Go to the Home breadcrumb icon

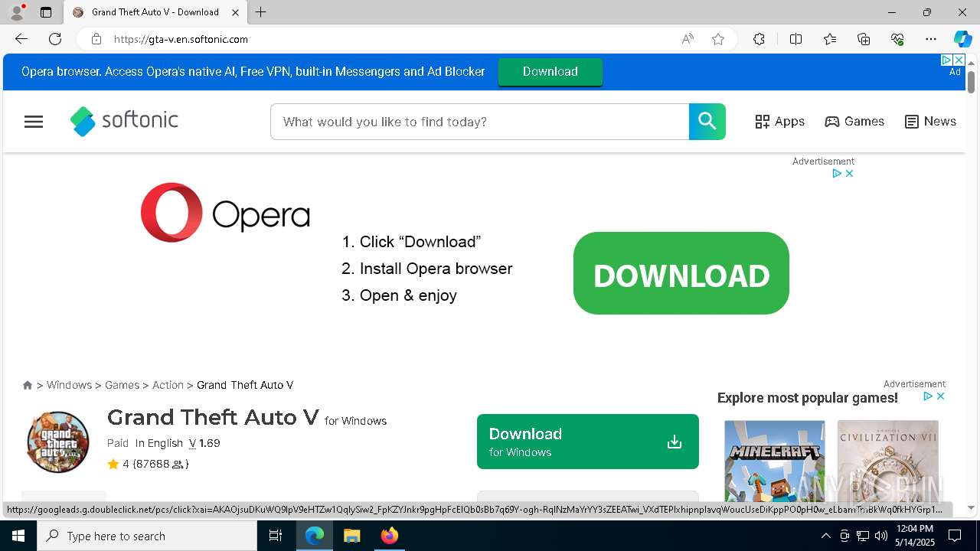(x=28, y=385)
